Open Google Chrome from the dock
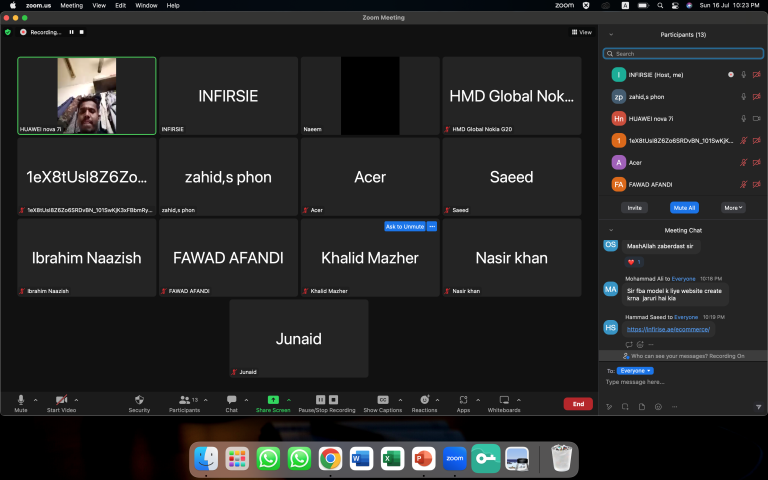Viewport: 768px width, 480px height. pyautogui.click(x=331, y=459)
